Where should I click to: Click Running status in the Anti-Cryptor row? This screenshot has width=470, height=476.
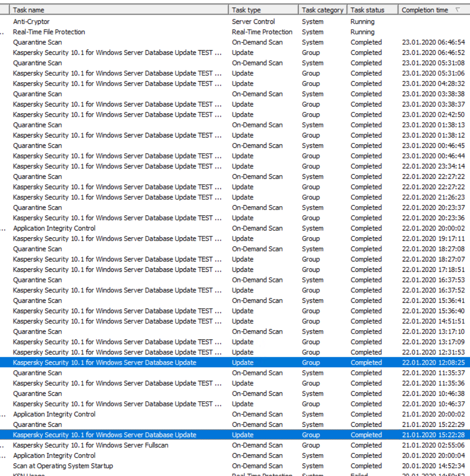click(x=362, y=21)
